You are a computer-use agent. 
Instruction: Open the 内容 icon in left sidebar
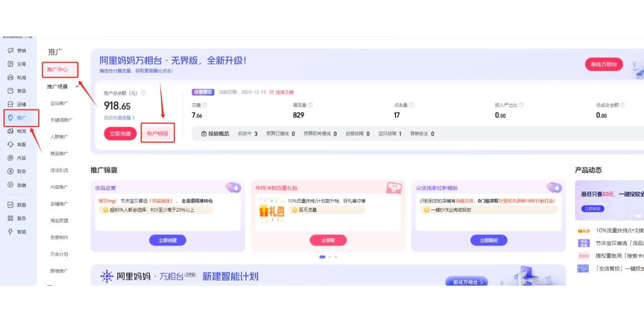coord(11,158)
